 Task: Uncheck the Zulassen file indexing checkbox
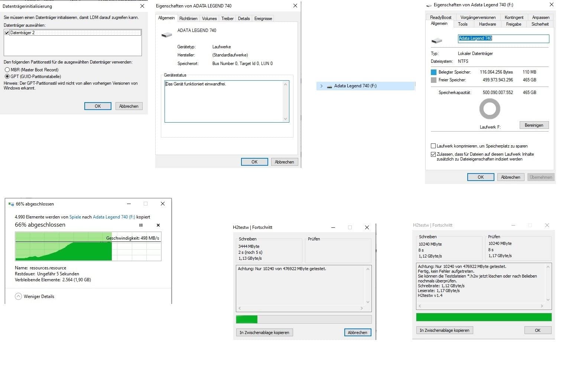coord(433,154)
